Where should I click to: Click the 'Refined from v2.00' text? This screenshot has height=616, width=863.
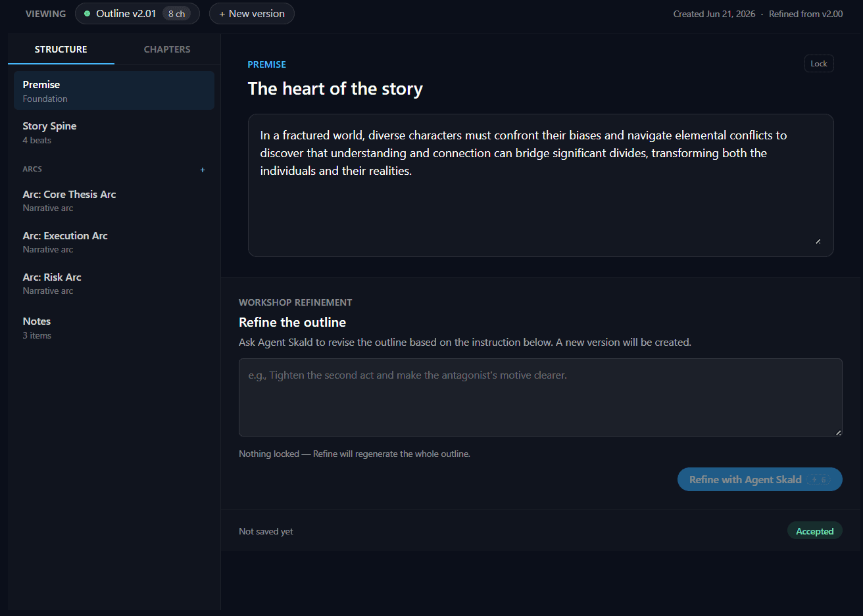tap(806, 14)
